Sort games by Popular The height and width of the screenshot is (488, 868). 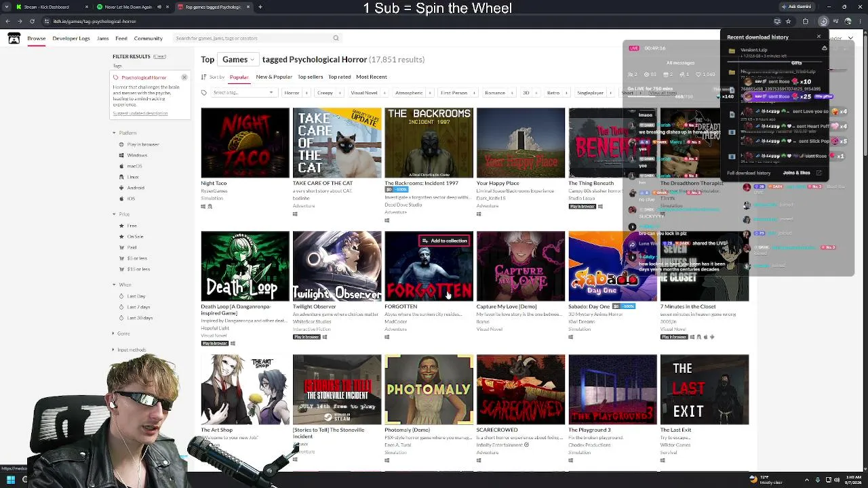pyautogui.click(x=239, y=77)
